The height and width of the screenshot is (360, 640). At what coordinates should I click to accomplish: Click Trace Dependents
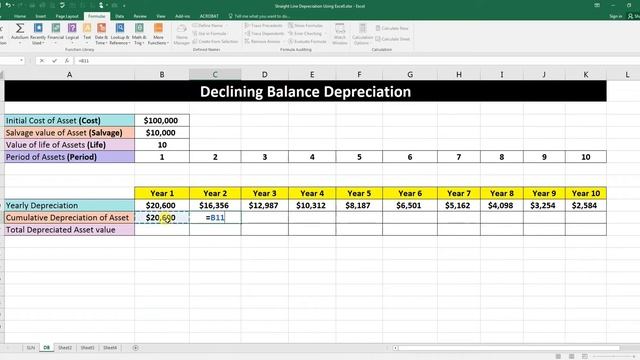[264, 33]
